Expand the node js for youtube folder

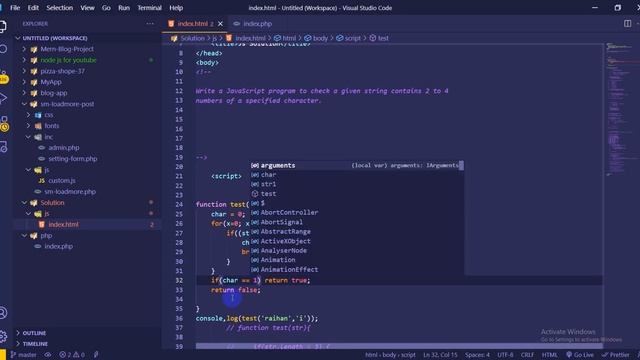68,60
